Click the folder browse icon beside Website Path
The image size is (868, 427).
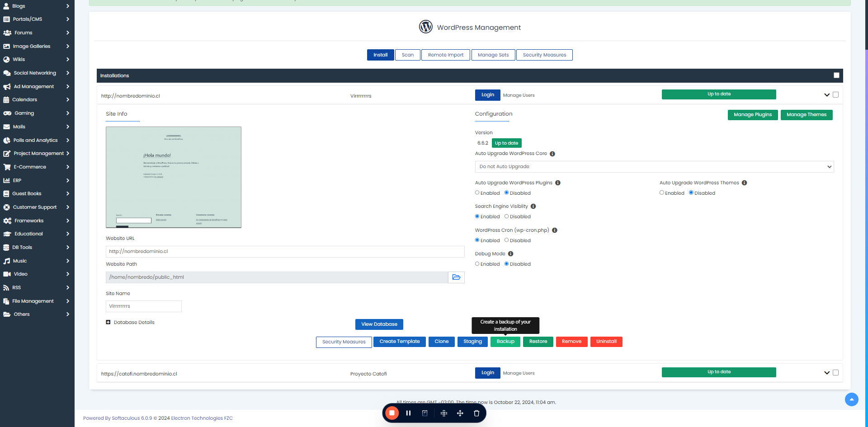tap(456, 277)
